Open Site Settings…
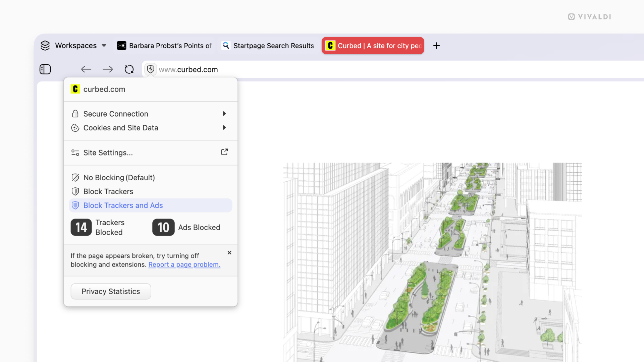 click(x=151, y=153)
